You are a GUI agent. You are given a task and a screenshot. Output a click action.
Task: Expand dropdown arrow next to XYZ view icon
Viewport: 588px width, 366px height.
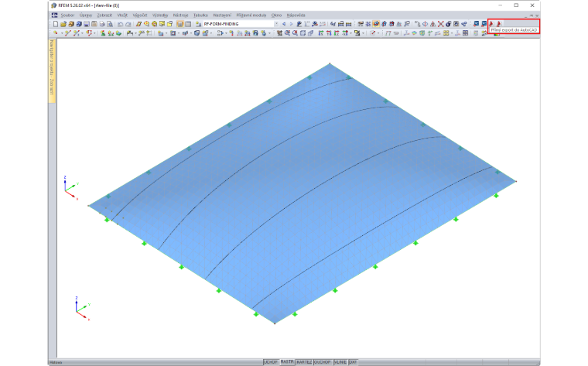click(x=351, y=33)
